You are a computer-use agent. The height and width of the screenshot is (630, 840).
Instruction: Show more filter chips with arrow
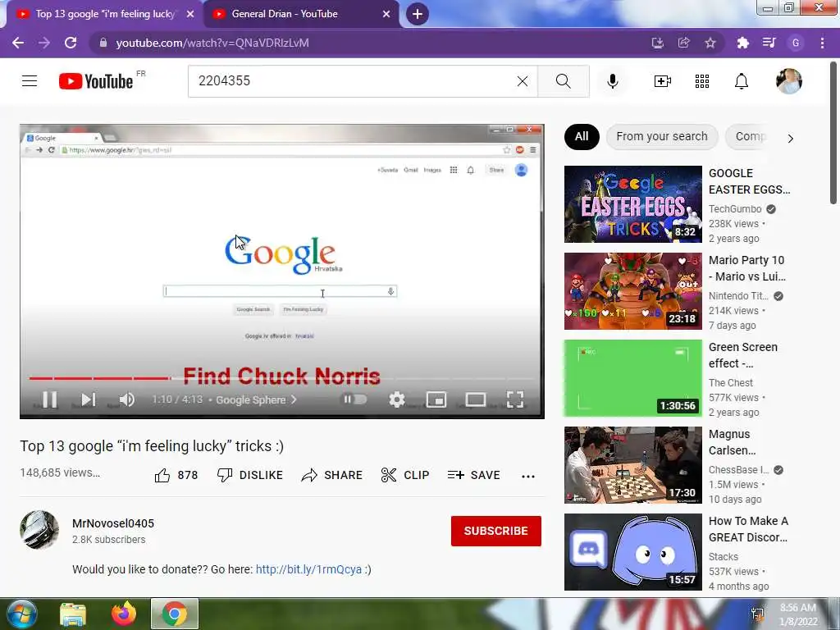tap(790, 138)
